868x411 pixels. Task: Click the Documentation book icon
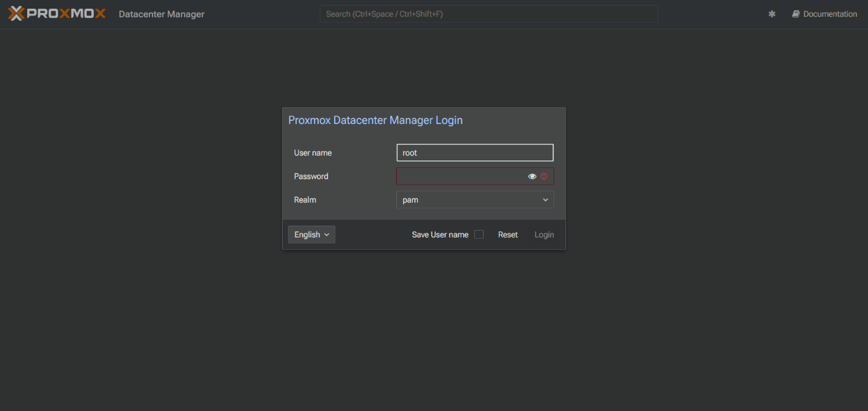pos(795,14)
